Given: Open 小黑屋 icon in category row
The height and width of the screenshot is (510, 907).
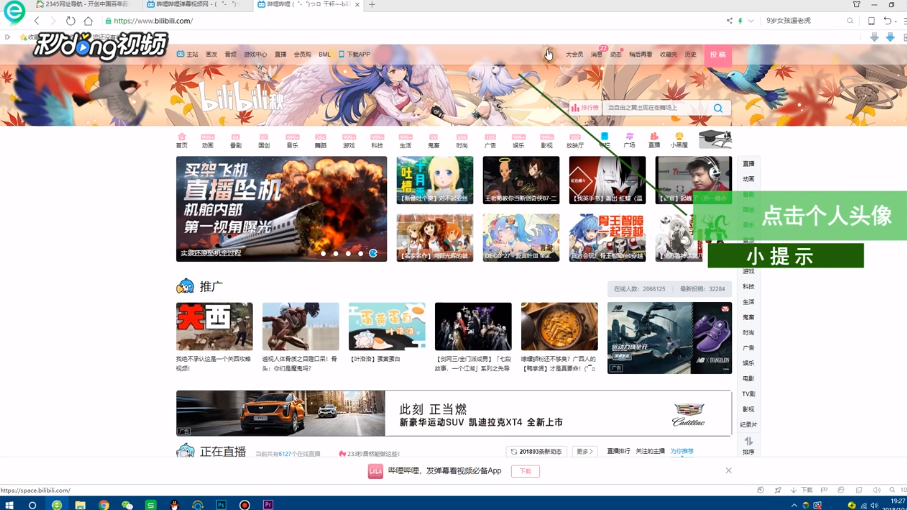Looking at the screenshot, I should (679, 141).
